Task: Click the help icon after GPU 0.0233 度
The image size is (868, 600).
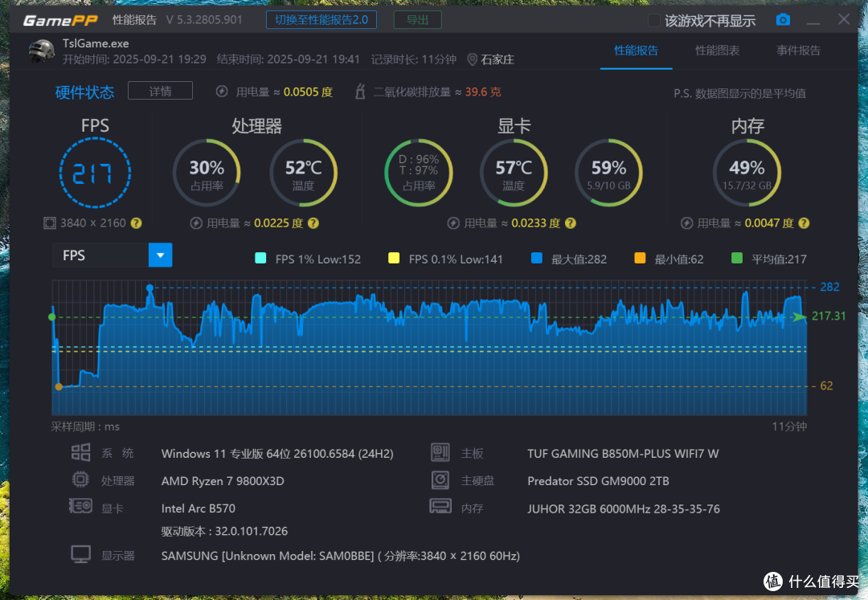Action: (571, 222)
